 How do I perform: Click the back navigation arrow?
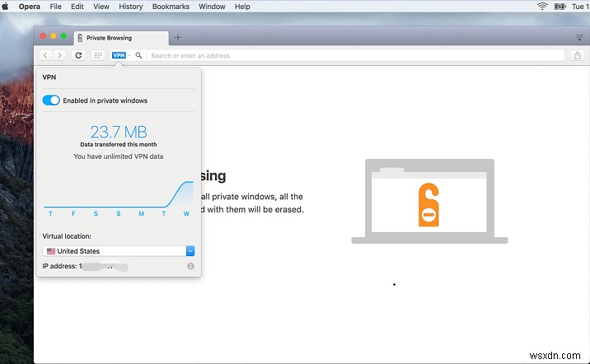click(x=45, y=55)
